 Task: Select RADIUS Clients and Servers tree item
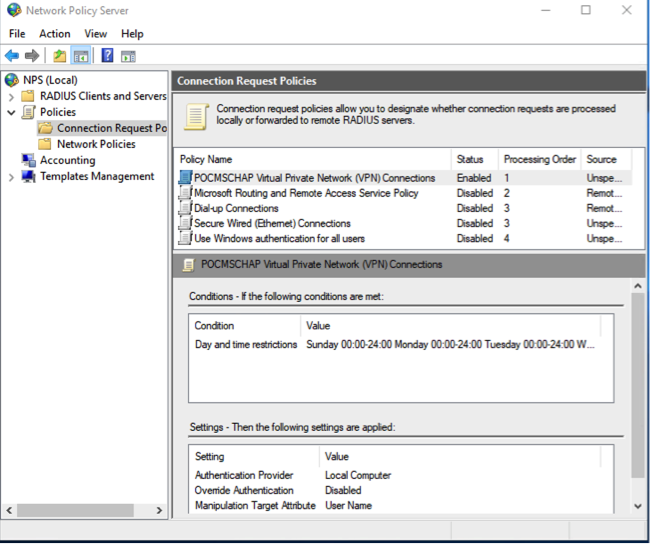(x=103, y=96)
